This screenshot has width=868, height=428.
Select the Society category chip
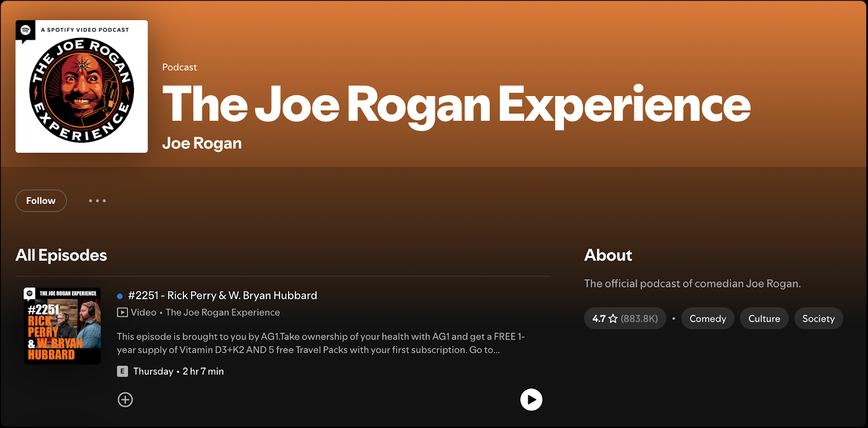tap(818, 318)
